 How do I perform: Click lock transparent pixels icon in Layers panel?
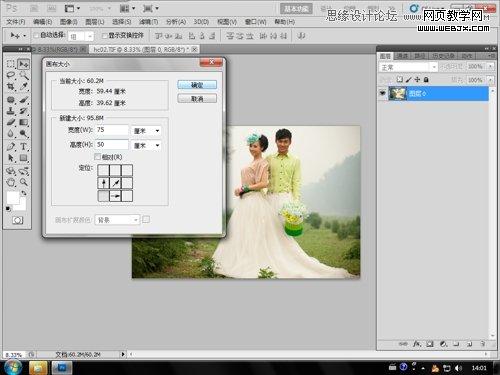coord(400,79)
